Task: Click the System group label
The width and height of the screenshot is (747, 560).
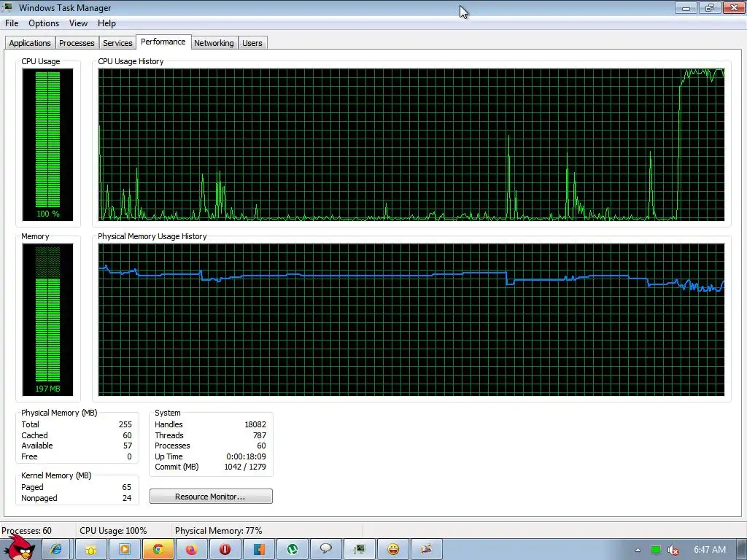Action: [168, 413]
